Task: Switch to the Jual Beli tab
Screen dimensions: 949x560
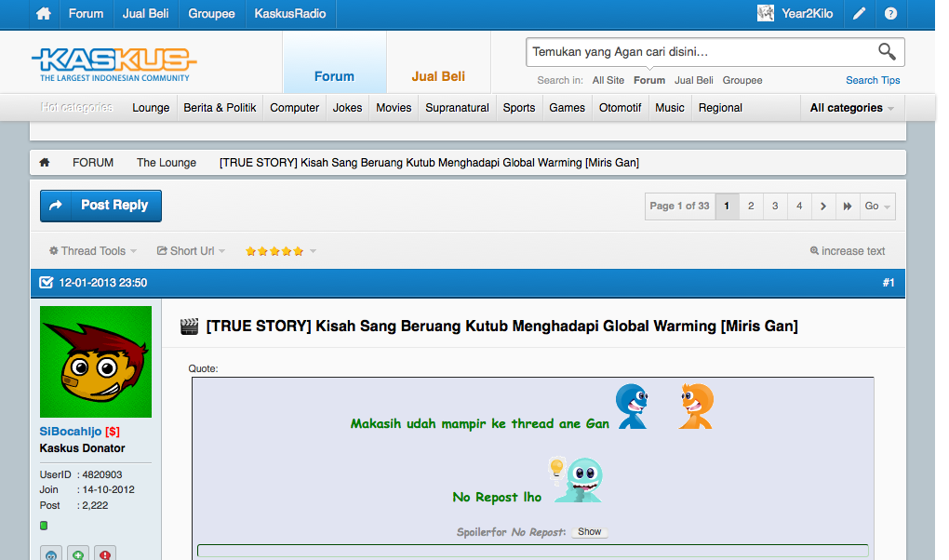Action: click(x=438, y=76)
